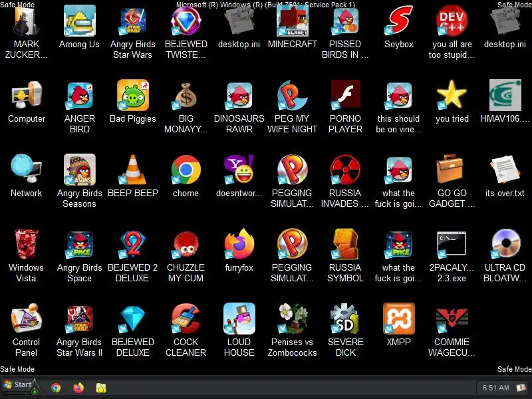This screenshot has height=399, width=532.
Task: Launch Firefox from the taskbar
Action: pos(78,388)
